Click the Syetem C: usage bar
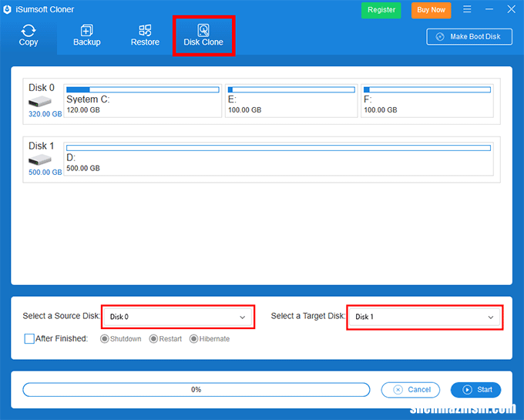 click(x=143, y=89)
